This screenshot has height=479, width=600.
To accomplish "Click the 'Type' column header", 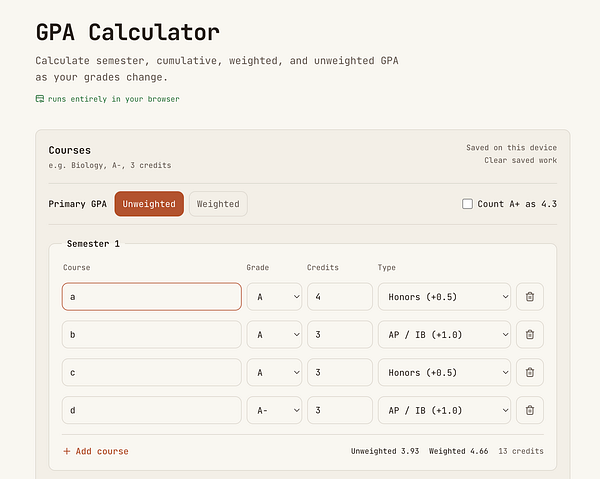I will click(386, 267).
